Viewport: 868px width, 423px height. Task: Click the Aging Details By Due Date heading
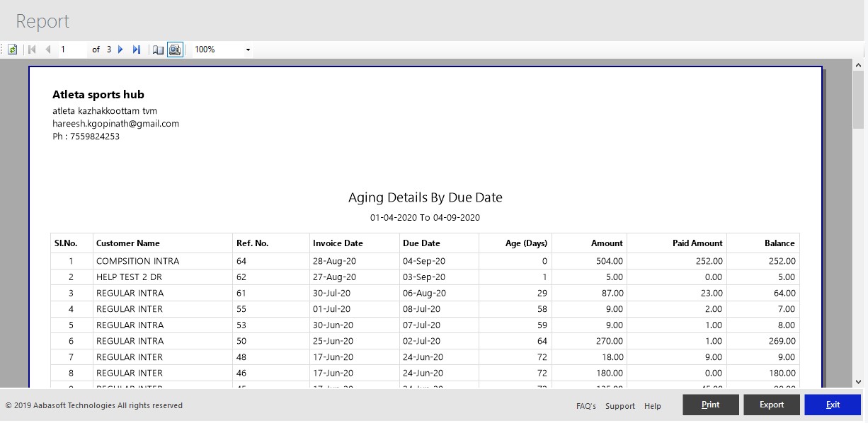(x=426, y=197)
